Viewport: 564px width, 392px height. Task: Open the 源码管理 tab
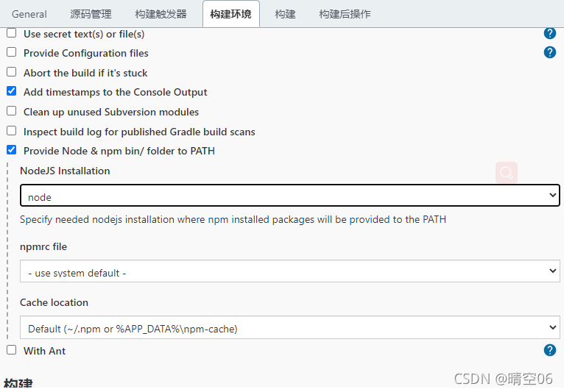click(x=91, y=14)
